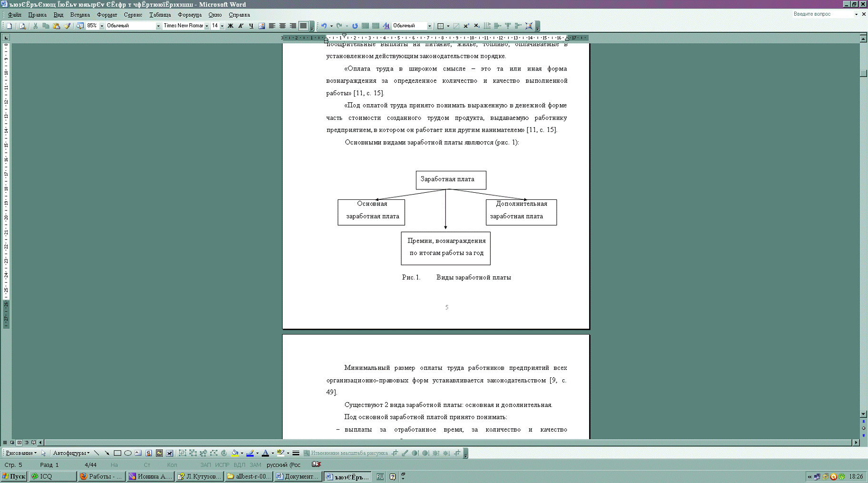
Task: Insert a text box from Drawing toolbar
Action: (138, 453)
